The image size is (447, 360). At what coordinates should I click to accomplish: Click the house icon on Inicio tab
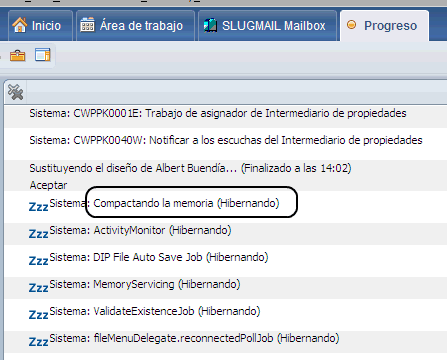[x=20, y=25]
